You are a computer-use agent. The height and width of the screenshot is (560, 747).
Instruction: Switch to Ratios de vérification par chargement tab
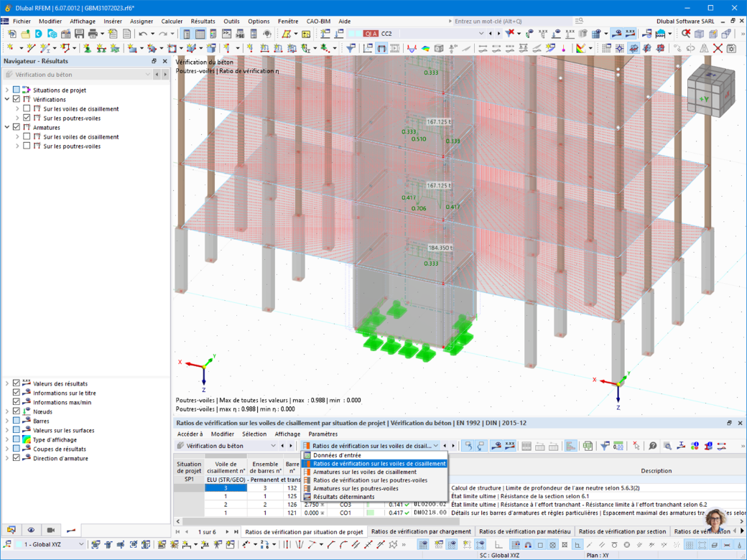click(421, 531)
